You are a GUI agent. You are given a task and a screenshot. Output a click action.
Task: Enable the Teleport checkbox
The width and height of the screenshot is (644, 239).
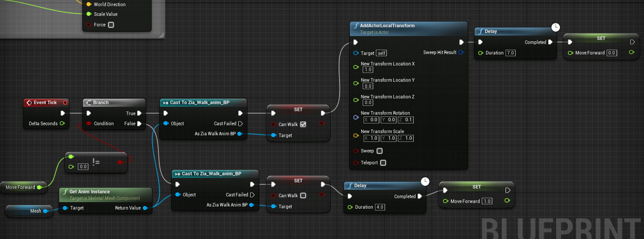[383, 163]
